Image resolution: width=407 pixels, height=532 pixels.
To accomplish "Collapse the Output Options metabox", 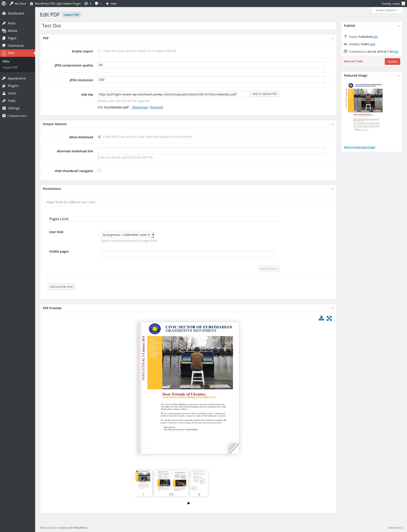I will point(332,124).
